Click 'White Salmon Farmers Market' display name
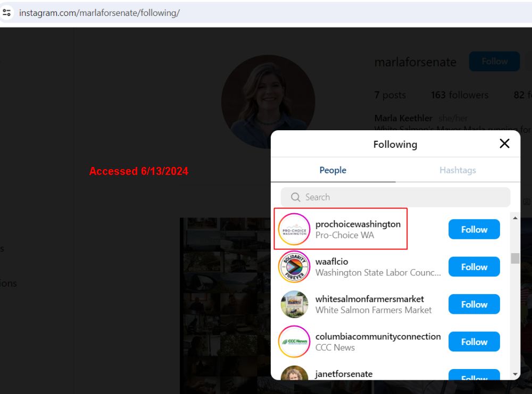 click(373, 310)
